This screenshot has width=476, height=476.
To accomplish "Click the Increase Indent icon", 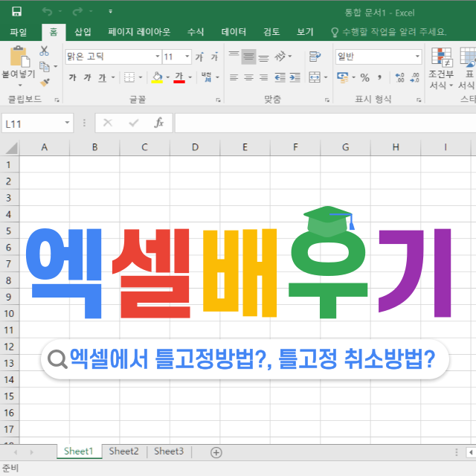I will pyautogui.click(x=295, y=77).
